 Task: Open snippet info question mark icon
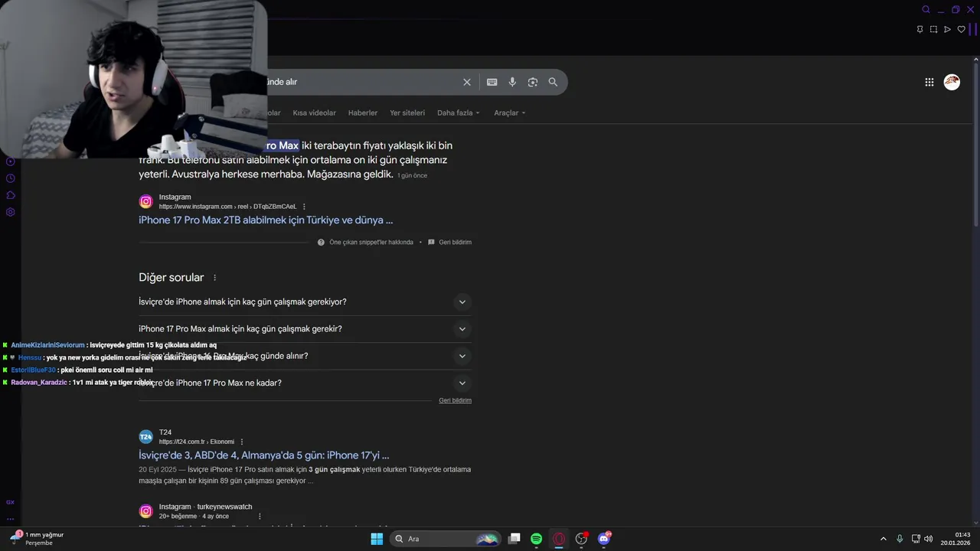(x=321, y=242)
